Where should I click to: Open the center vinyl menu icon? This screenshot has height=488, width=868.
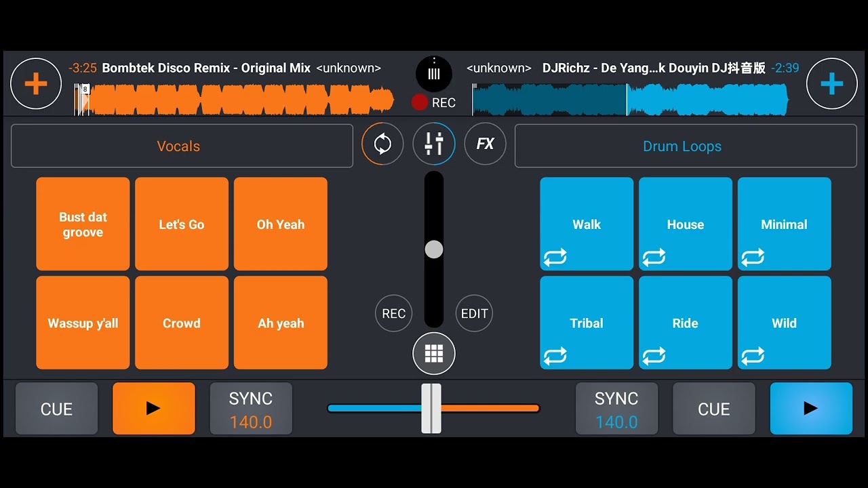pyautogui.click(x=434, y=74)
